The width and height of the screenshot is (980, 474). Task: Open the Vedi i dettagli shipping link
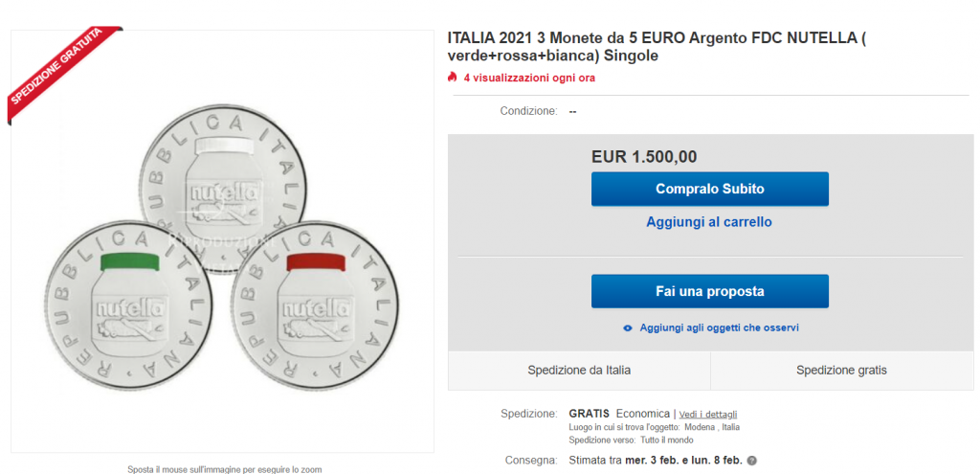[x=711, y=414]
